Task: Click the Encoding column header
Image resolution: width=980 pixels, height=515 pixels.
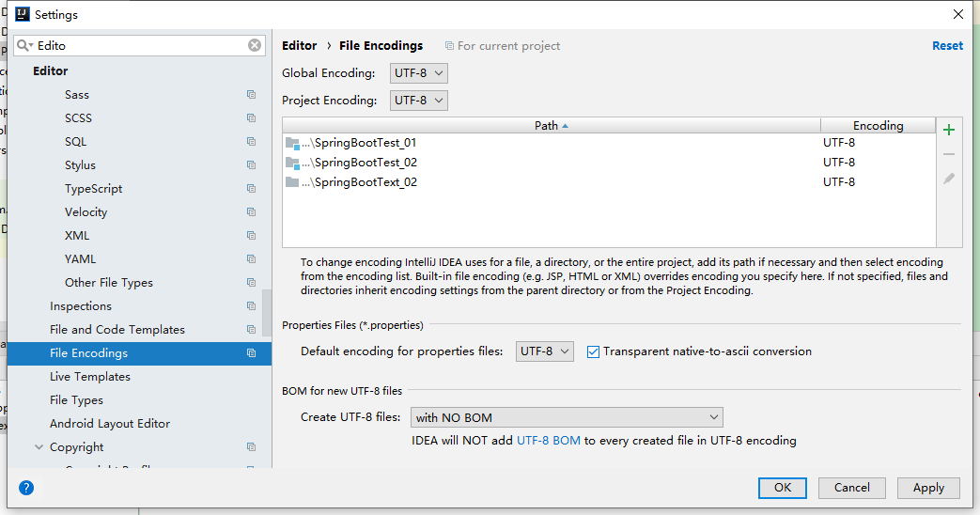Action: 879,126
